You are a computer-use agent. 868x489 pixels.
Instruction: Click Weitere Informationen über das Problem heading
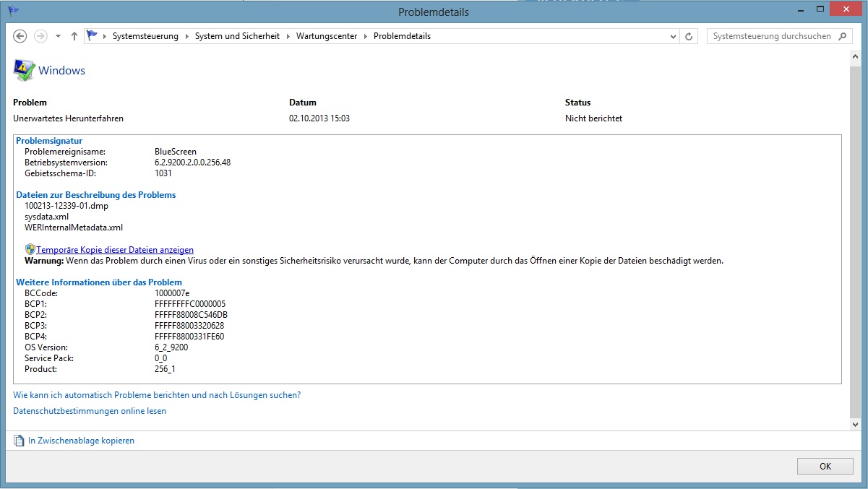pos(99,282)
